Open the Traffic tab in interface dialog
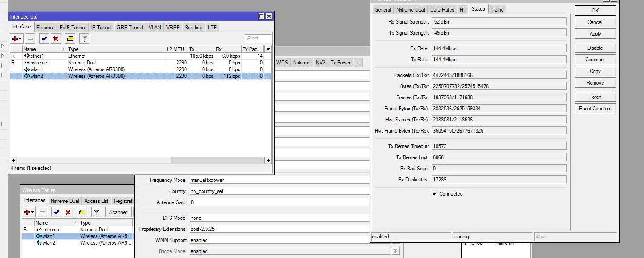This screenshot has width=644, height=258. [497, 10]
